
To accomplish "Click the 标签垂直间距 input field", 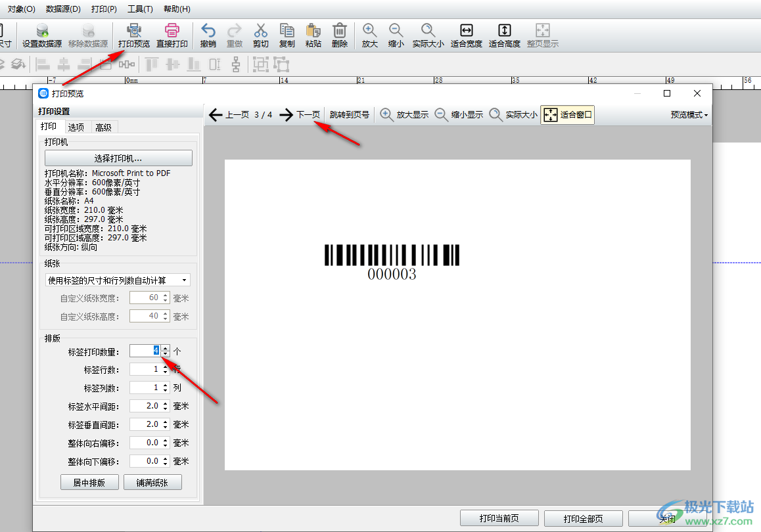I will (146, 424).
